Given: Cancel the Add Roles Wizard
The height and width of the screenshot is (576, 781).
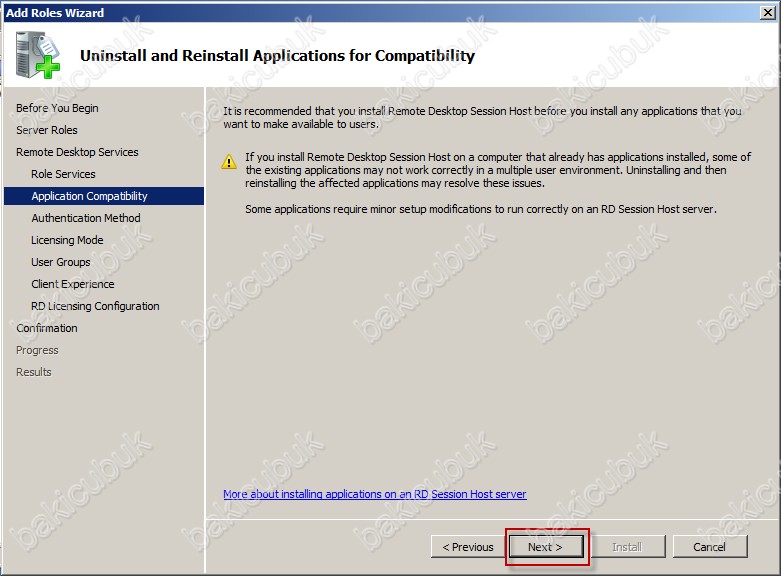Looking at the screenshot, I should (710, 547).
